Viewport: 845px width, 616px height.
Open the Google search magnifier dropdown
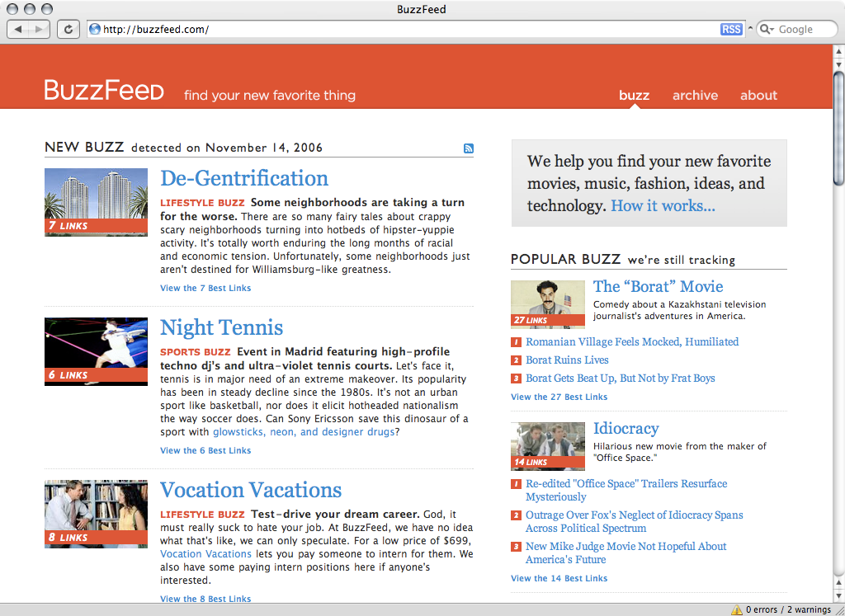point(767,29)
